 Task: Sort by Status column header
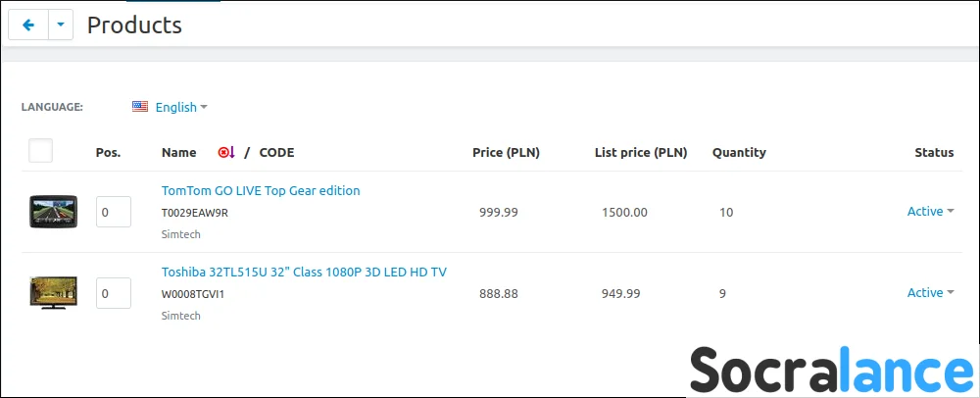pyautogui.click(x=934, y=153)
